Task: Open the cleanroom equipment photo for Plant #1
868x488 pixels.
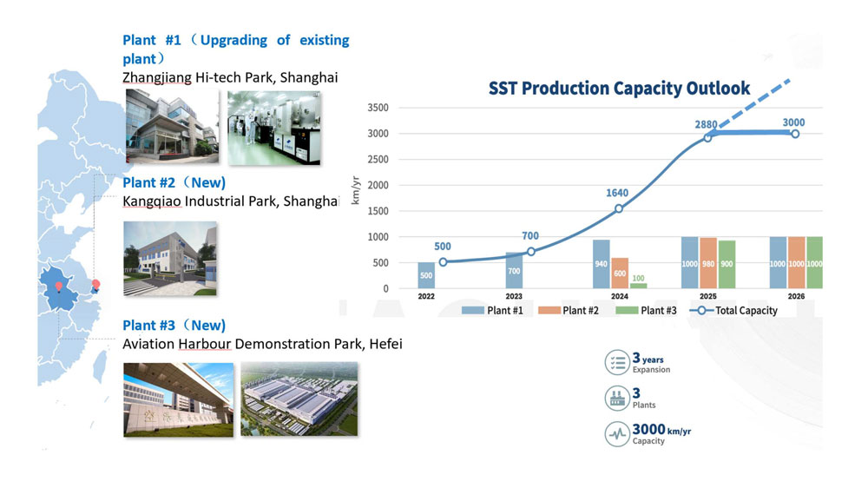Action: point(274,128)
